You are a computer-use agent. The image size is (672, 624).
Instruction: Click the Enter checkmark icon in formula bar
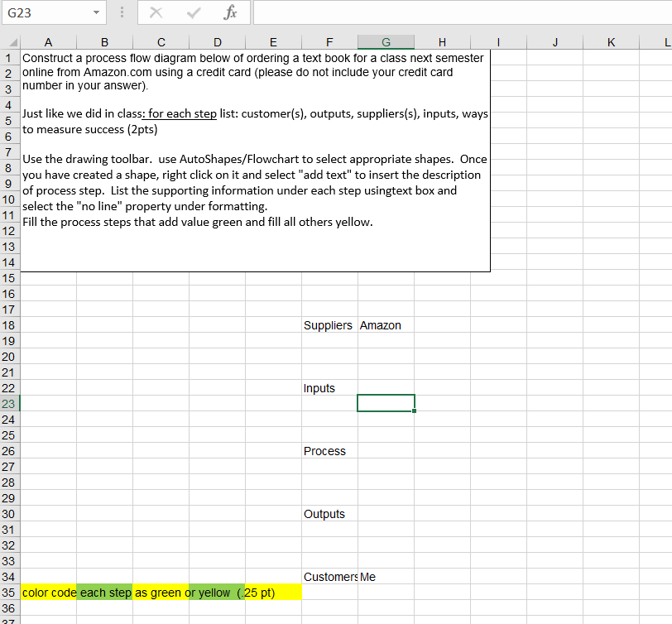[194, 12]
